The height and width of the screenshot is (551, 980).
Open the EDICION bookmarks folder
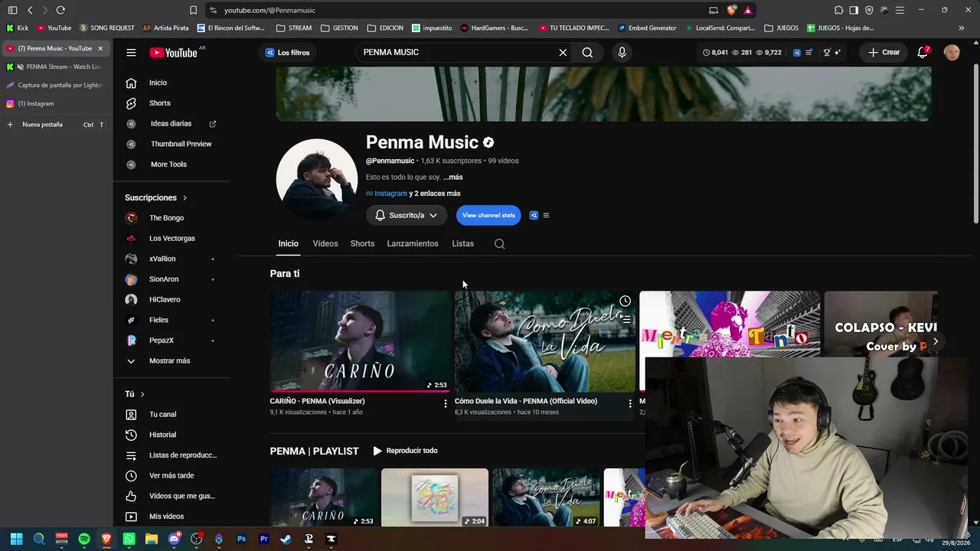pyautogui.click(x=385, y=28)
